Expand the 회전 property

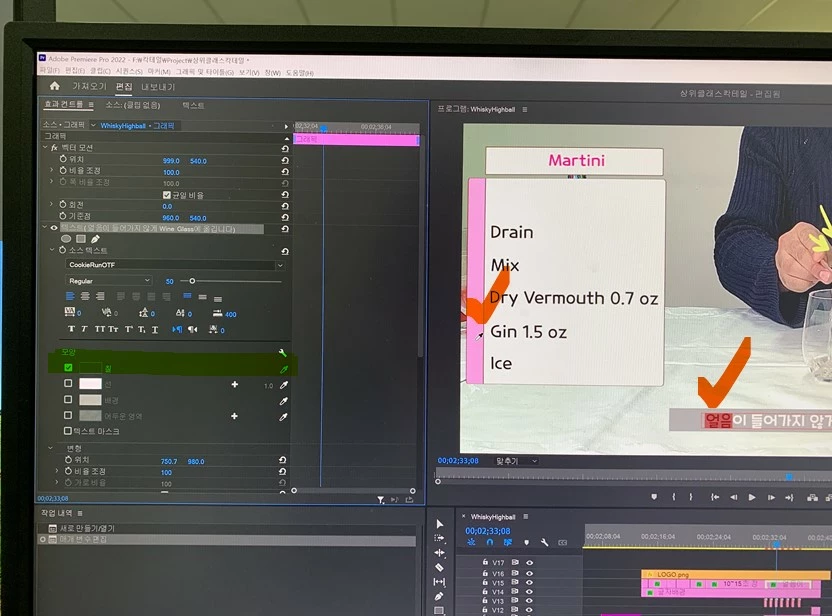click(x=51, y=204)
